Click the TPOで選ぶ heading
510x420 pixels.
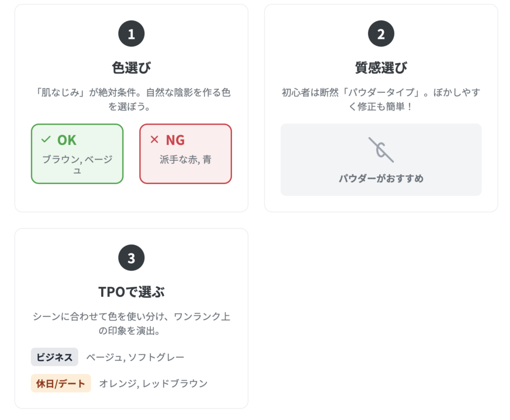131,292
